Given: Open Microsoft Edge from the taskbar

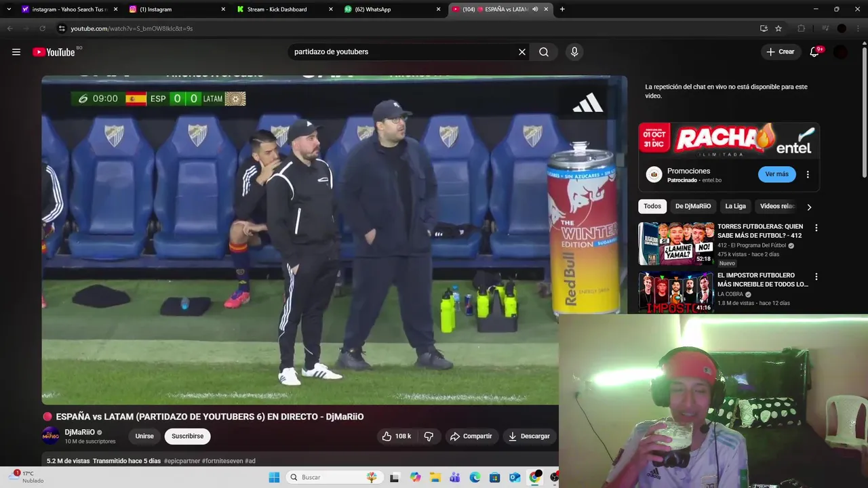Looking at the screenshot, I should (x=475, y=477).
